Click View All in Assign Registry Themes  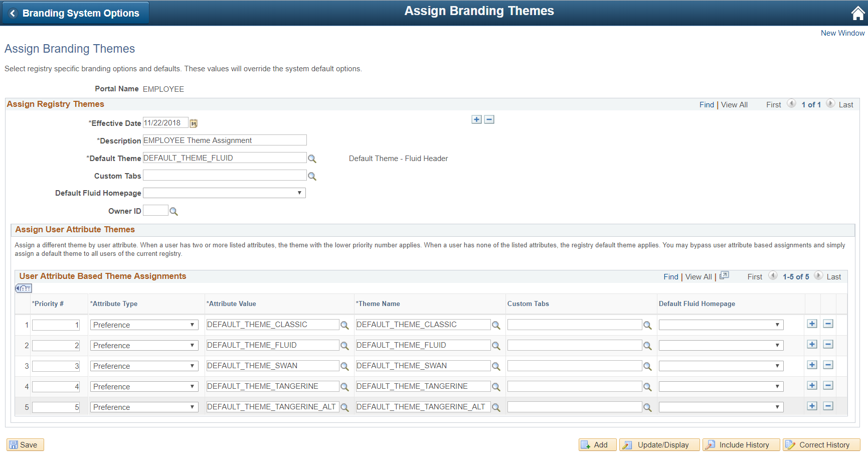(x=734, y=105)
